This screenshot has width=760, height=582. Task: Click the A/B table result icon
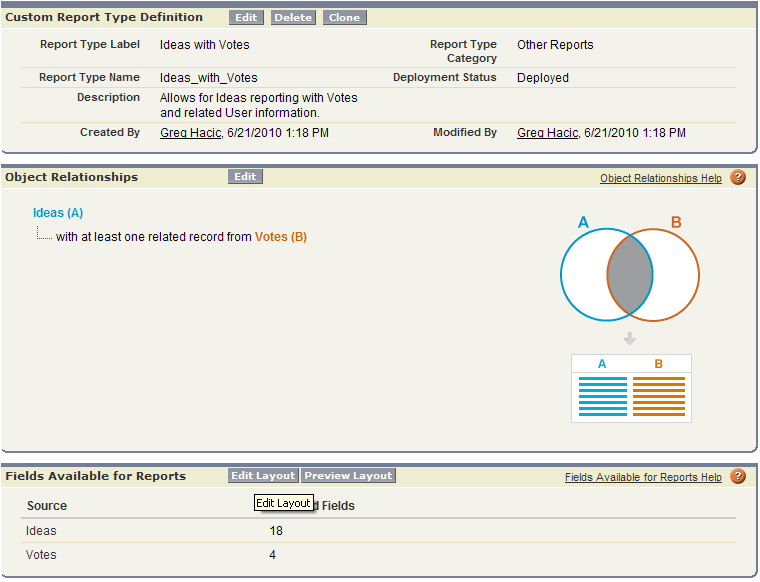pos(630,388)
